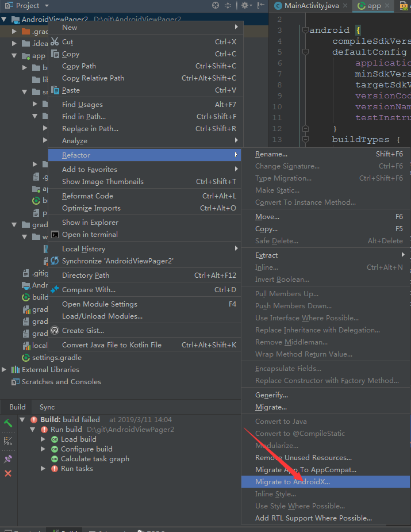Open the Project panel settings gear

(x=245, y=5)
